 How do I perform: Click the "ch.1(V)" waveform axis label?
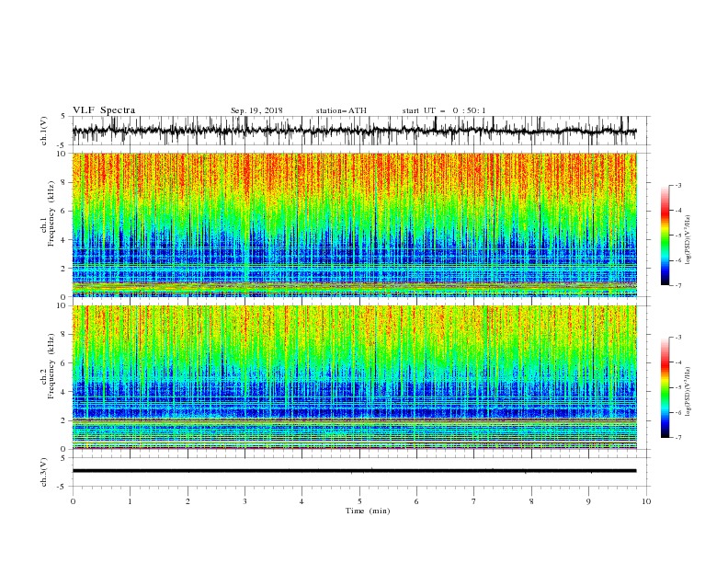coord(44,131)
